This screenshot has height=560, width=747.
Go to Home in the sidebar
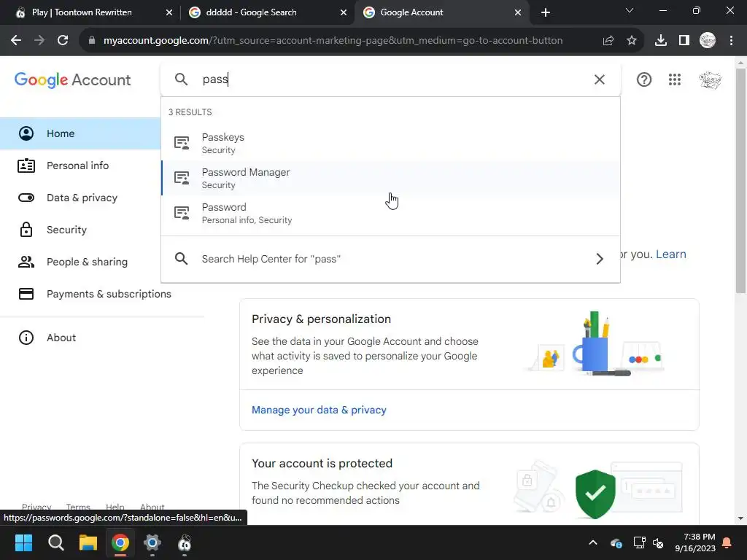point(80,133)
